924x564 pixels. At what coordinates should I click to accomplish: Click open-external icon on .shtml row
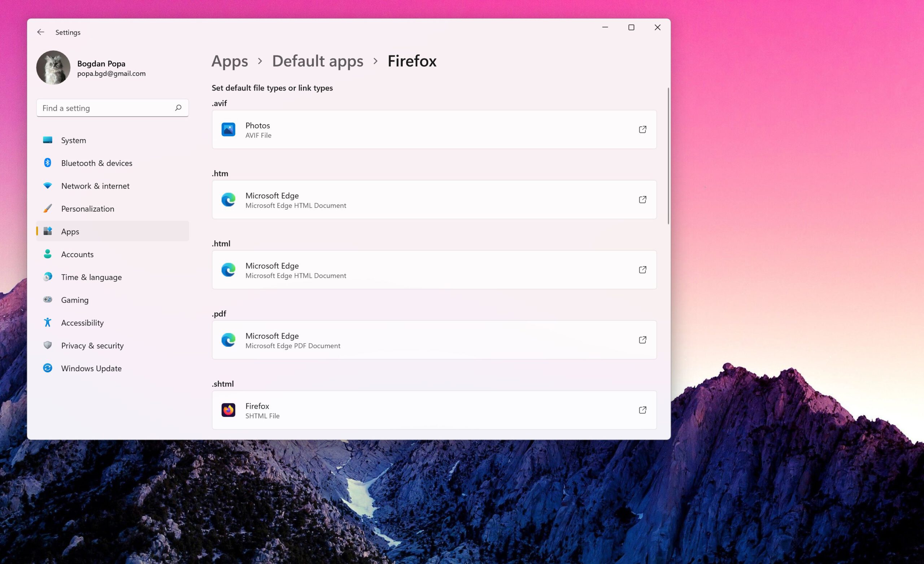coord(643,410)
